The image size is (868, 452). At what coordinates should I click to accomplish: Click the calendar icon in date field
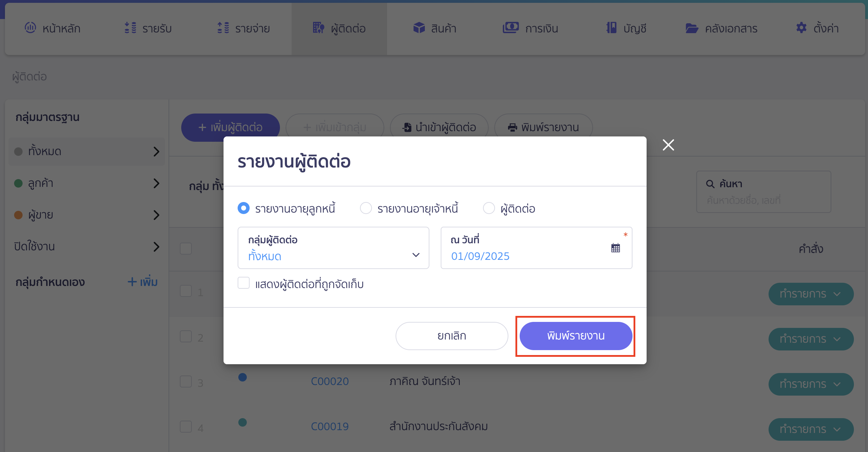tap(616, 248)
